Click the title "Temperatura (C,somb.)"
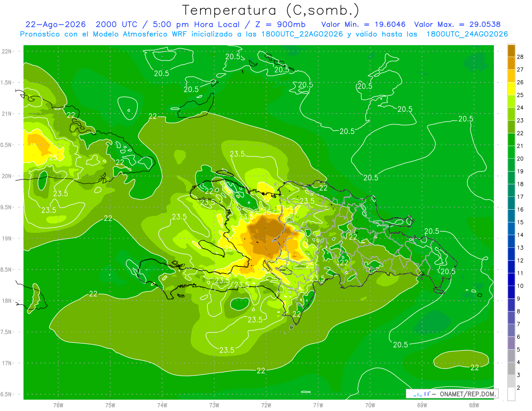 click(x=271, y=10)
